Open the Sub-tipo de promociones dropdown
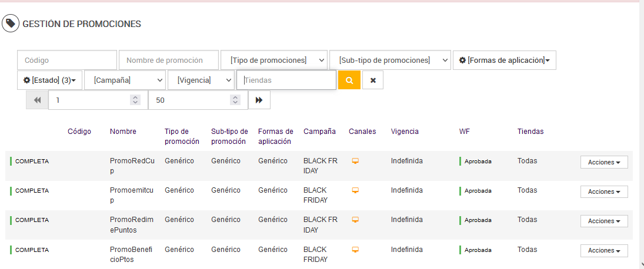This screenshot has height=269, width=644. [x=390, y=60]
